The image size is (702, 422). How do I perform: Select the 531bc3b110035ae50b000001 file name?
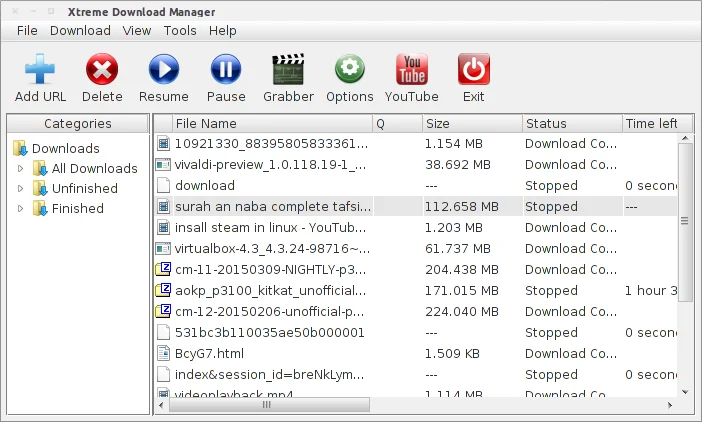point(270,332)
